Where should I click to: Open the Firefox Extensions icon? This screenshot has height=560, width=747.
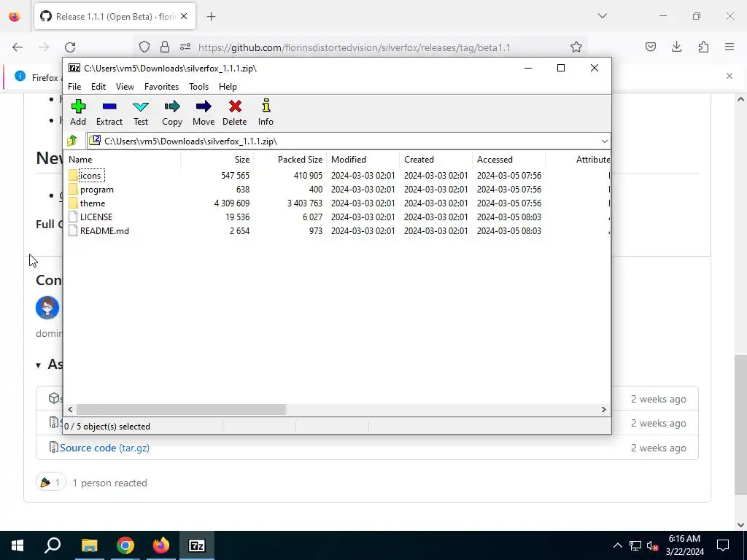(x=703, y=47)
